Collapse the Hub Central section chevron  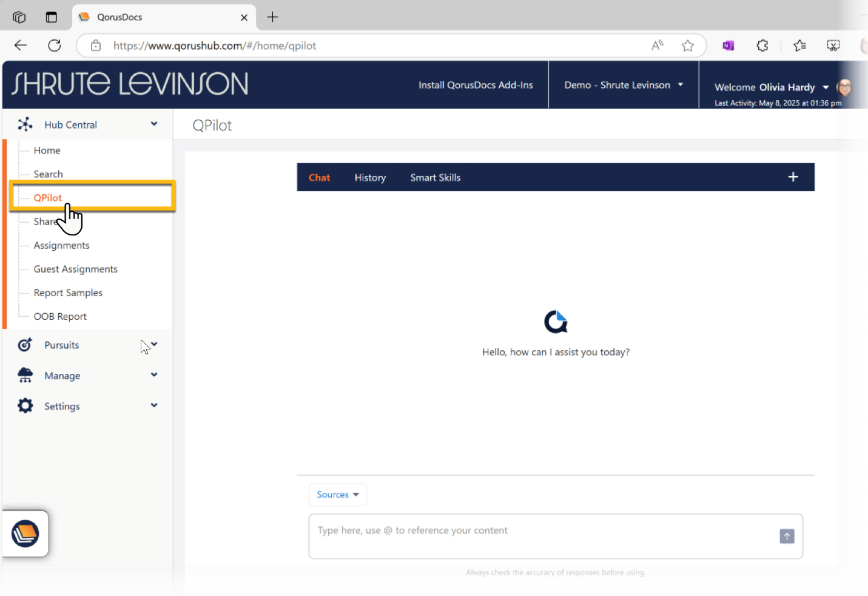[x=154, y=124]
